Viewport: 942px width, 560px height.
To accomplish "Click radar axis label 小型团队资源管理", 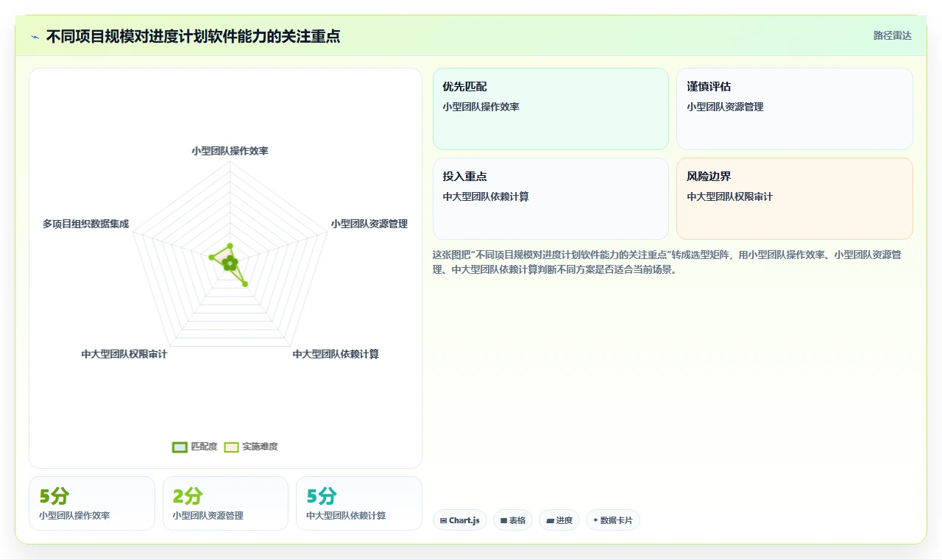I will [369, 224].
